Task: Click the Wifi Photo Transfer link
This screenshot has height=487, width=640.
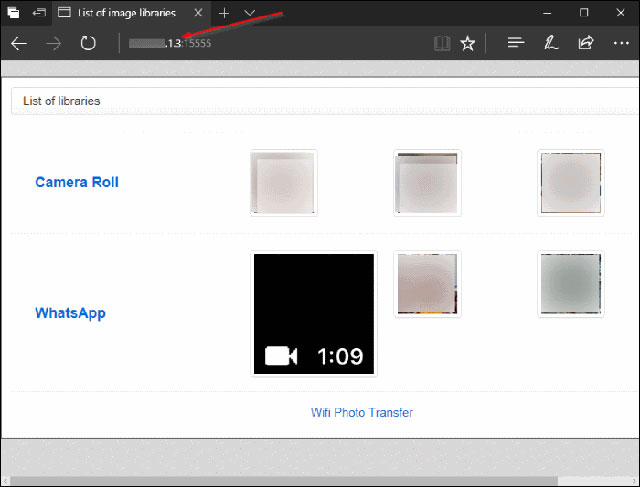Action: pyautogui.click(x=362, y=412)
